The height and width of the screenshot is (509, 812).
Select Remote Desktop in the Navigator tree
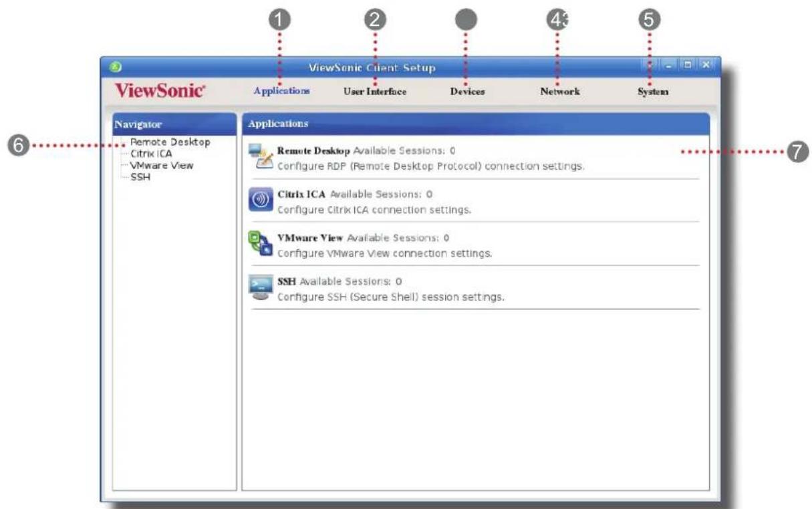[x=170, y=142]
